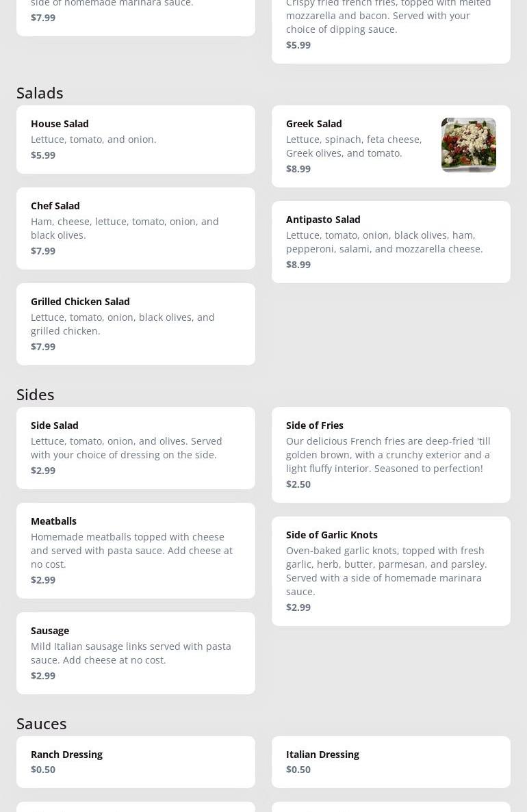
Task: Pick the Side Salad item
Action: pyautogui.click(x=136, y=448)
